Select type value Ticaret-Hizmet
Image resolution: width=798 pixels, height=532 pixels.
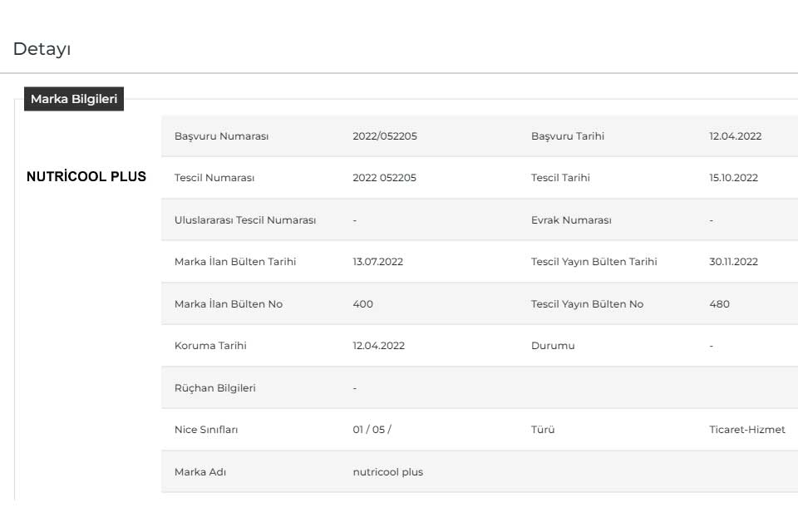[x=747, y=430]
